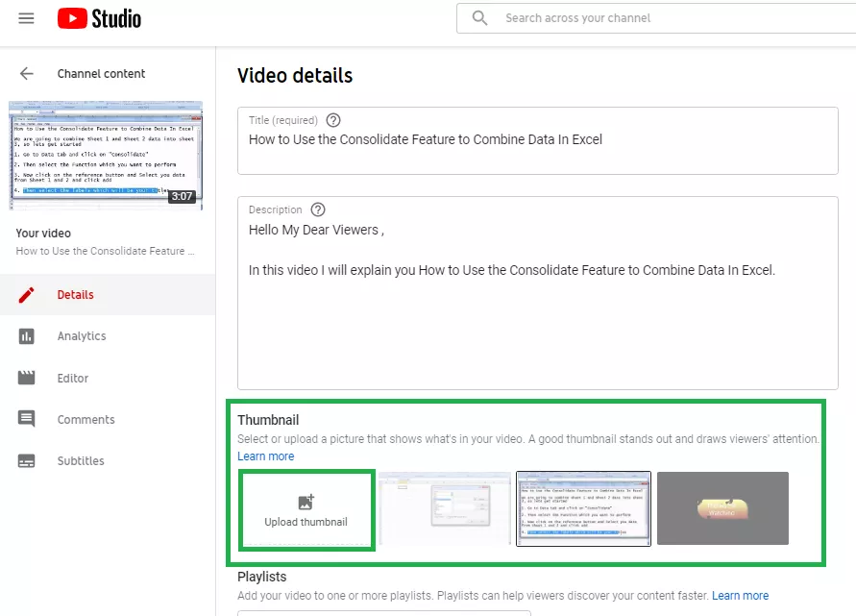The image size is (856, 616).
Task: Click the Details pencil icon
Action: [x=26, y=295]
